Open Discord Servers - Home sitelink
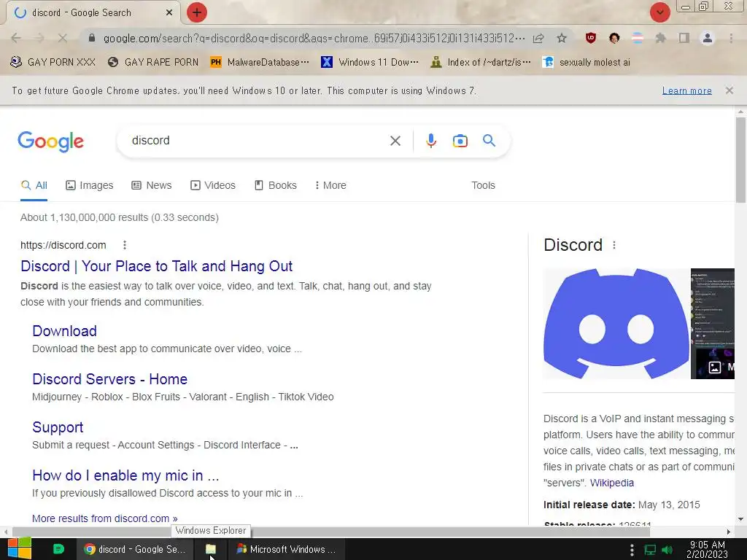 click(x=109, y=379)
